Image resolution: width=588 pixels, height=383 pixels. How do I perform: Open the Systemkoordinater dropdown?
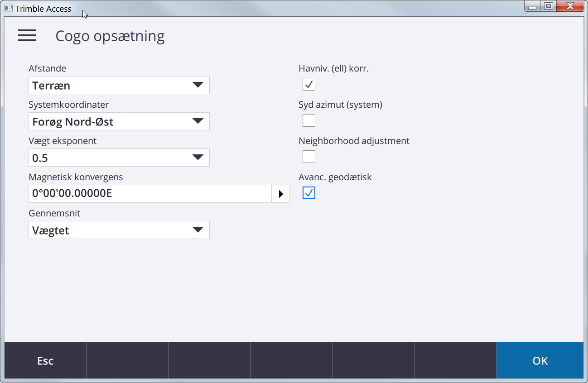(119, 121)
